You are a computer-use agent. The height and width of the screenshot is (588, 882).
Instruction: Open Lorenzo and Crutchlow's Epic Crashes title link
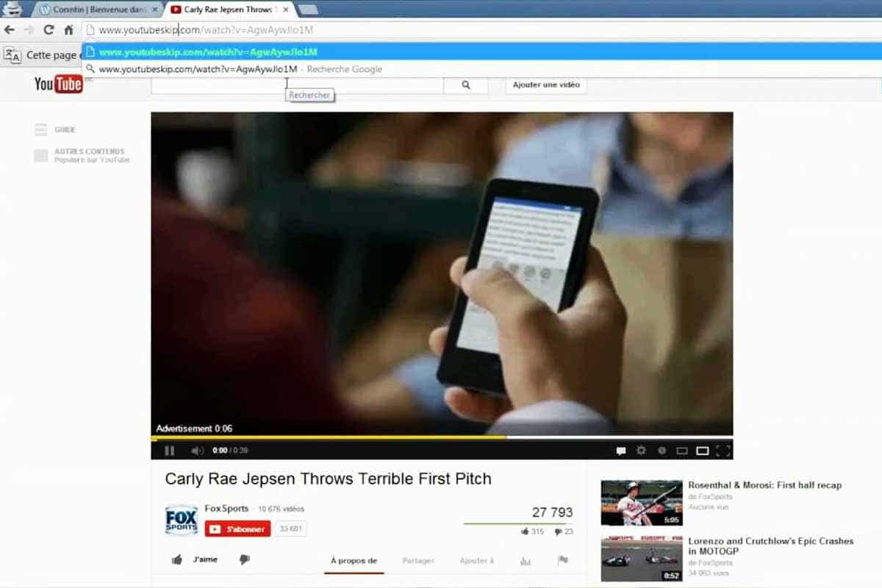click(770, 546)
